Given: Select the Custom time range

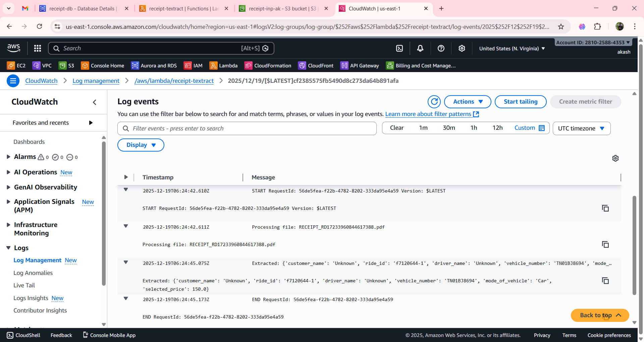Looking at the screenshot, I should pos(525,128).
